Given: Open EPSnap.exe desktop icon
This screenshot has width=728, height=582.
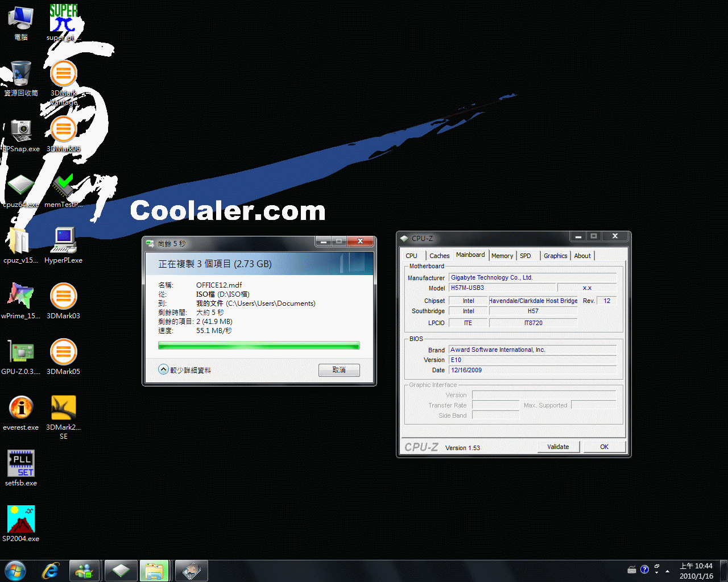Looking at the screenshot, I should click(x=21, y=134).
